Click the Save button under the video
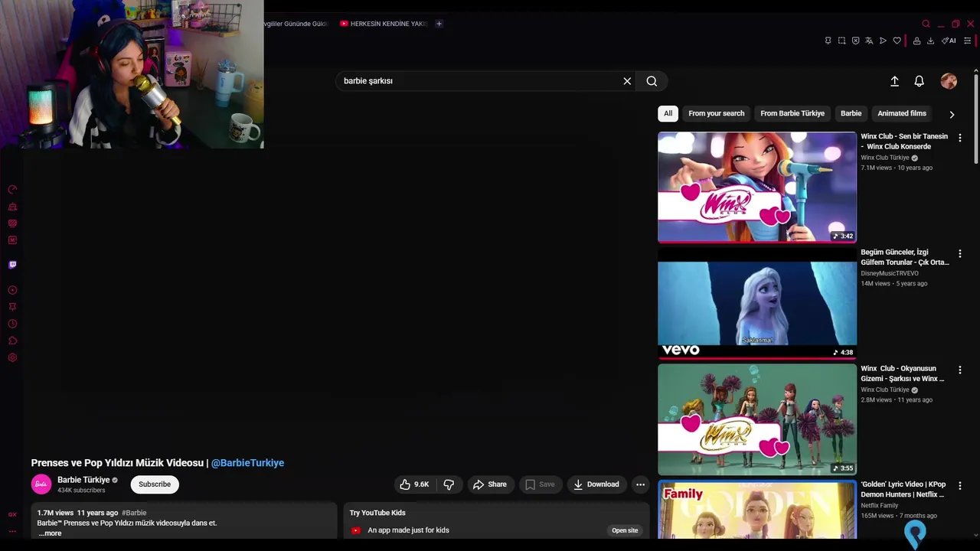 (x=540, y=484)
